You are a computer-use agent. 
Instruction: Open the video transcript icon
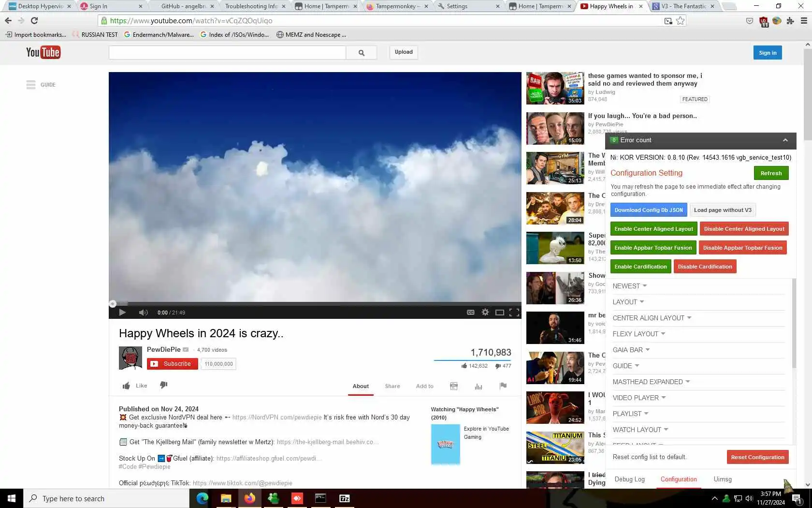(x=454, y=386)
